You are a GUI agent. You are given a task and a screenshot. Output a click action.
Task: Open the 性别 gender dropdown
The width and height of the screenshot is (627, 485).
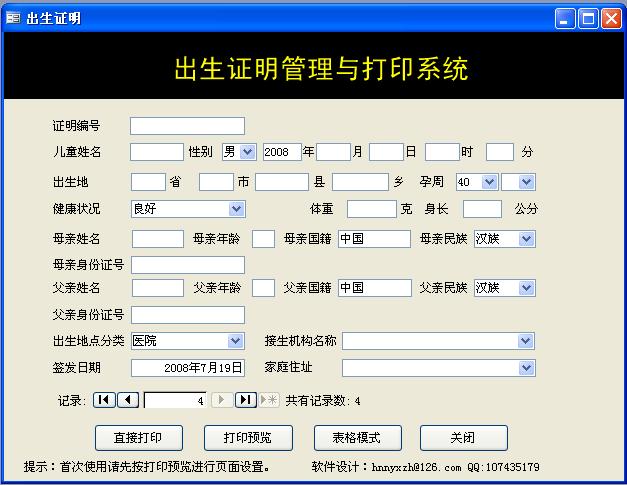click(x=248, y=152)
